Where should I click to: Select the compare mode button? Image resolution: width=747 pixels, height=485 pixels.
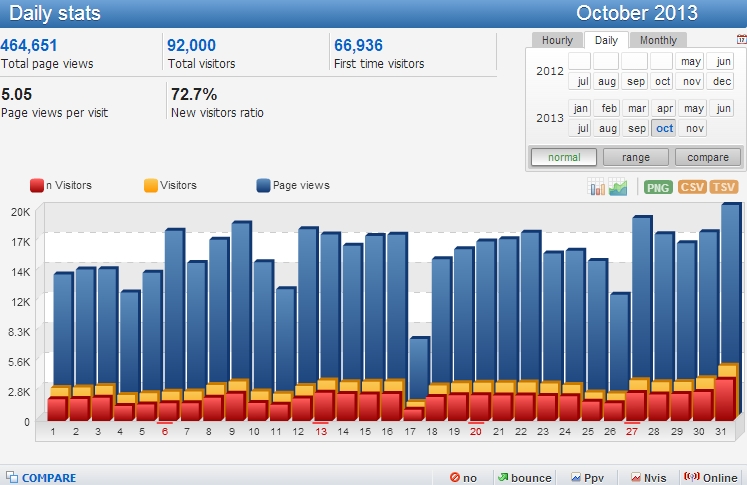(x=708, y=157)
